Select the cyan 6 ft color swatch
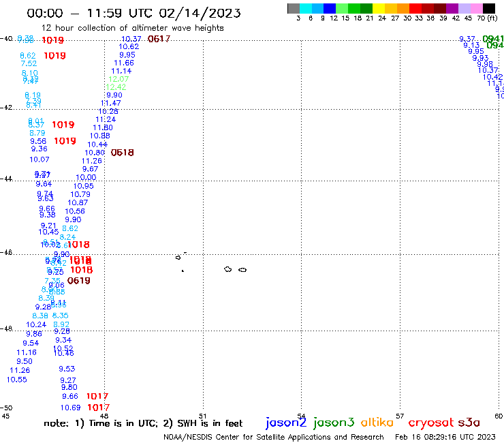The height and width of the screenshot is (443, 504). pyautogui.click(x=306, y=8)
